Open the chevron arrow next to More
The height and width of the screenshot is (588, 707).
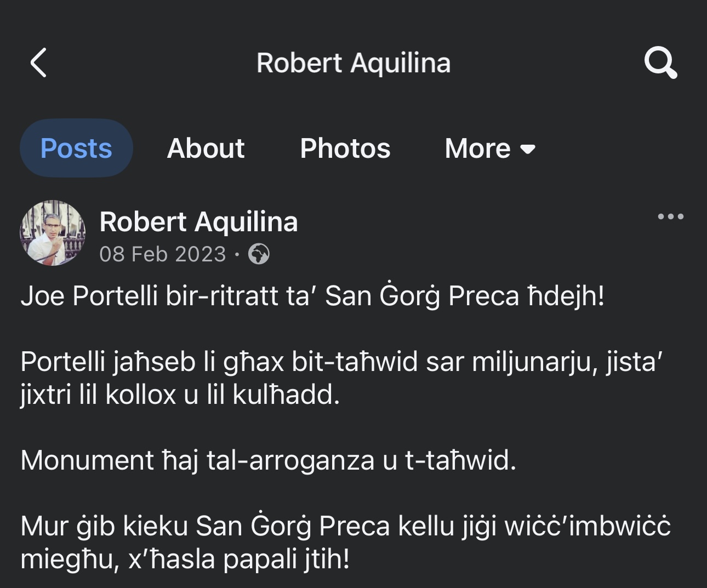click(527, 149)
